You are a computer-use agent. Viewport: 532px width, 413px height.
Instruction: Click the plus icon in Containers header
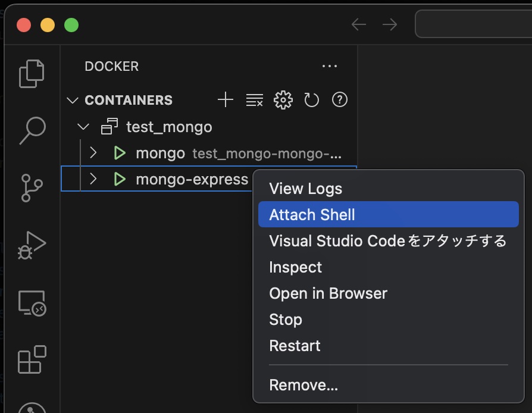[226, 100]
